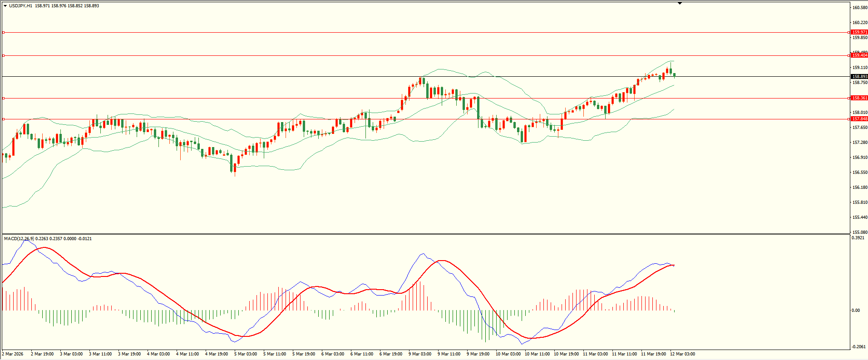
Task: Select left handle of 158.361 line
Action: tap(4, 98)
